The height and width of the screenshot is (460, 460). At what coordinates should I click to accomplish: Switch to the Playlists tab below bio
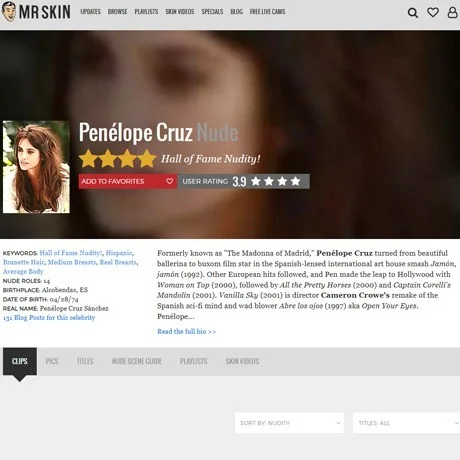(x=194, y=361)
